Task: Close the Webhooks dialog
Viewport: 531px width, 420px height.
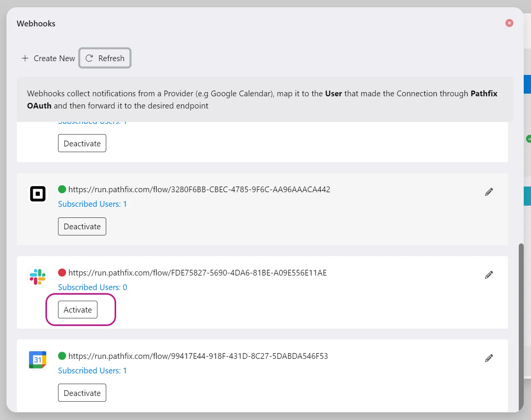Action: click(509, 23)
